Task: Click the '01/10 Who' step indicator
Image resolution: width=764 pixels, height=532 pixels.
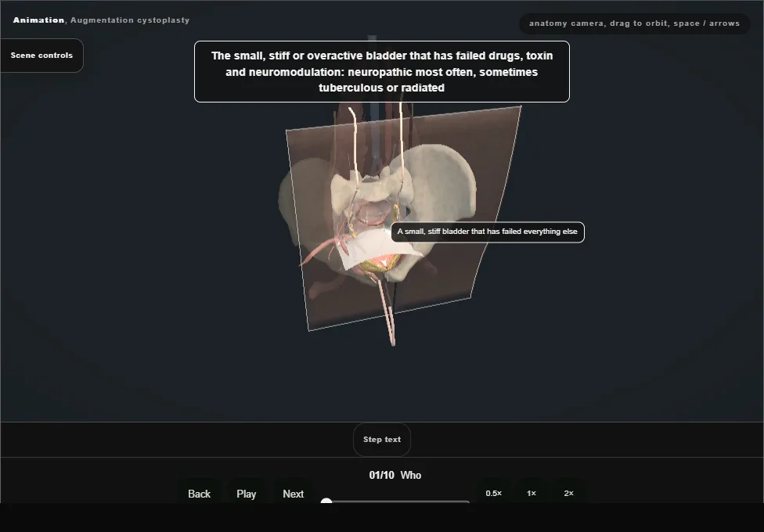Action: (395, 475)
